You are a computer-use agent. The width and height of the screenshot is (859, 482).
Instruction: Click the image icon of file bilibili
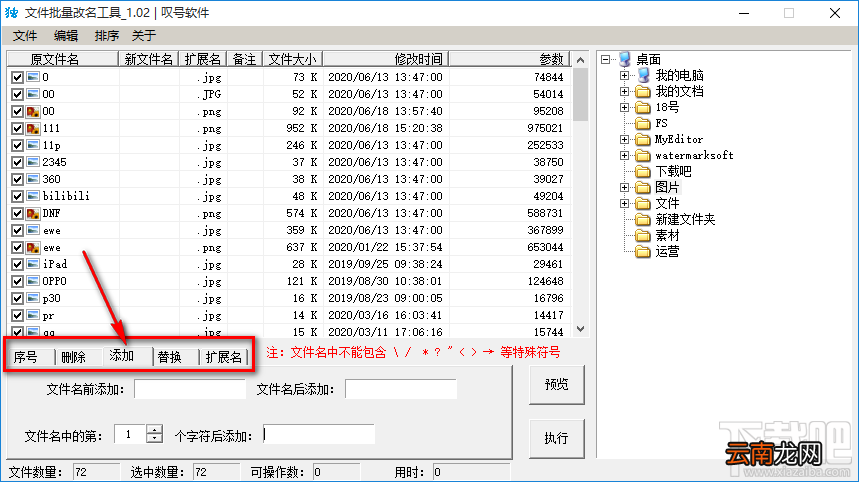pyautogui.click(x=33, y=196)
